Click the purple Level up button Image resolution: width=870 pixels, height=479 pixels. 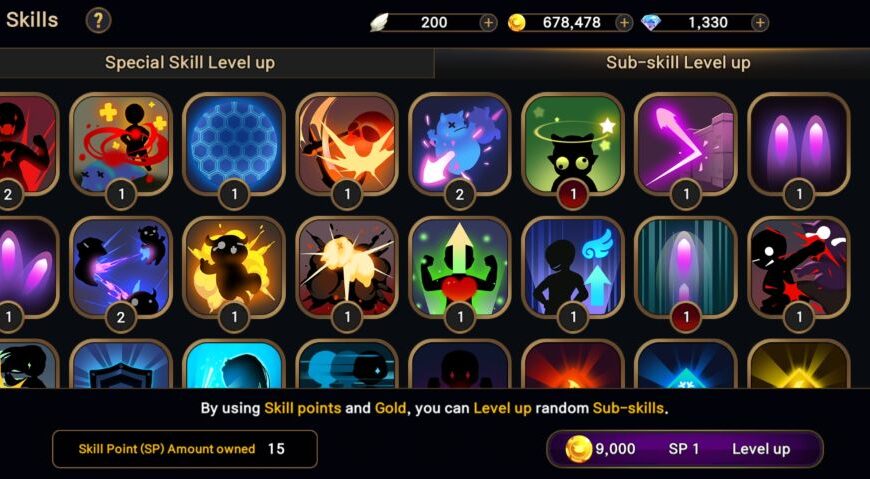[x=685, y=448]
